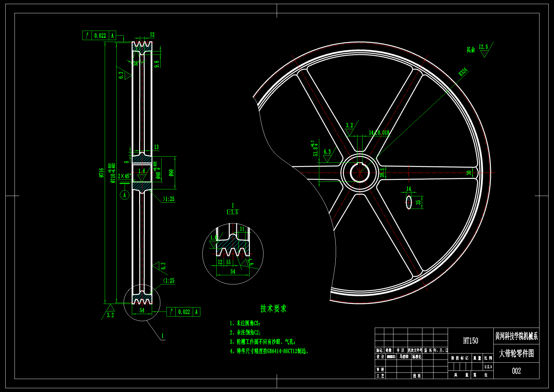
Task: Click the groove angle "38°"
Action: 136,63
